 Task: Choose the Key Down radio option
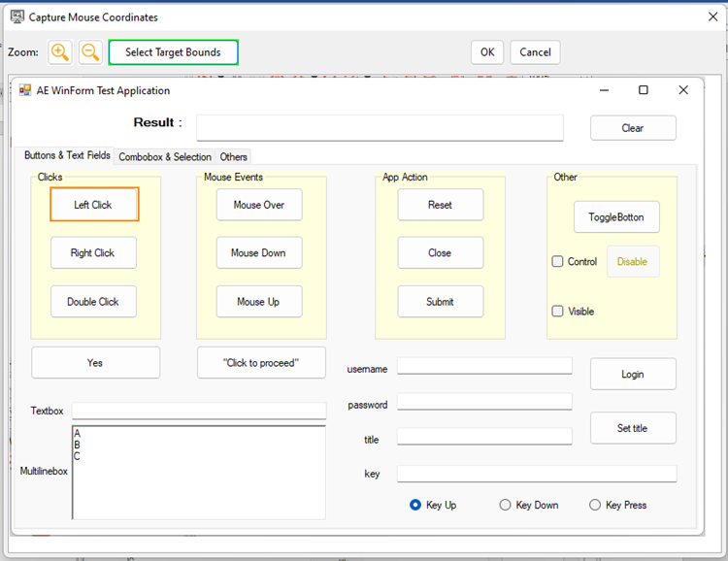505,505
